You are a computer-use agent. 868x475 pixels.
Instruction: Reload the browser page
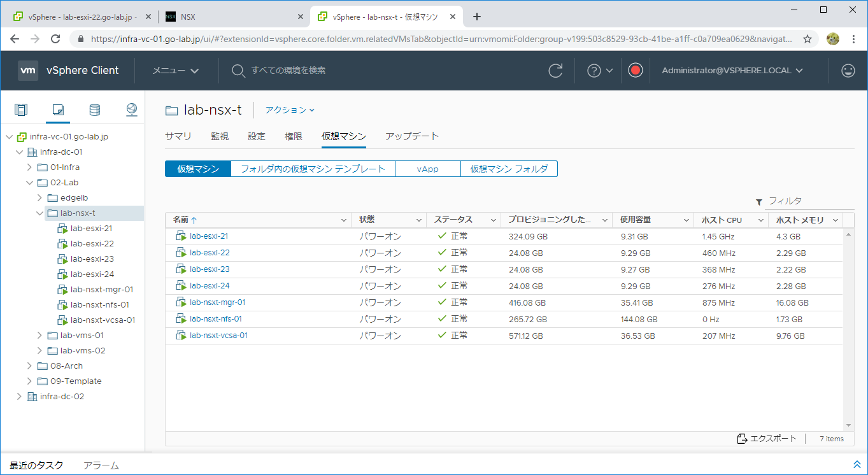point(55,39)
